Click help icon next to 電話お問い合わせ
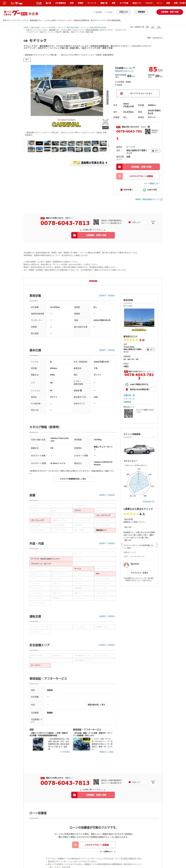 point(148,127)
